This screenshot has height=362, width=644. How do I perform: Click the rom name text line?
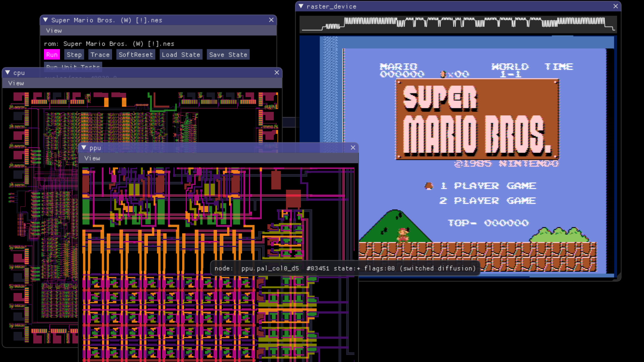click(x=109, y=44)
